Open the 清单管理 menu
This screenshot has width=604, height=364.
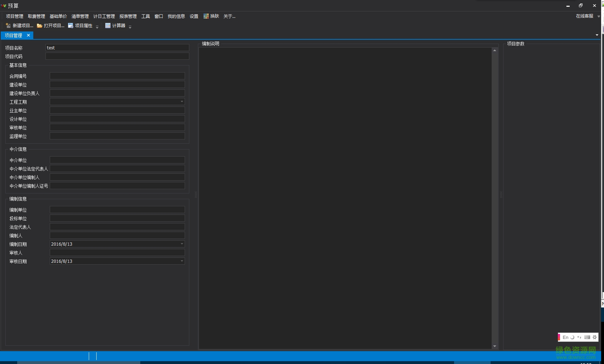(x=80, y=16)
